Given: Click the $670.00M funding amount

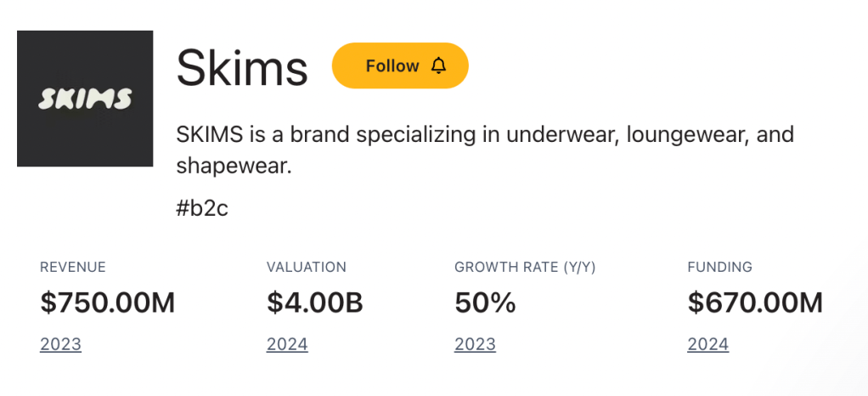Looking at the screenshot, I should tap(755, 303).
